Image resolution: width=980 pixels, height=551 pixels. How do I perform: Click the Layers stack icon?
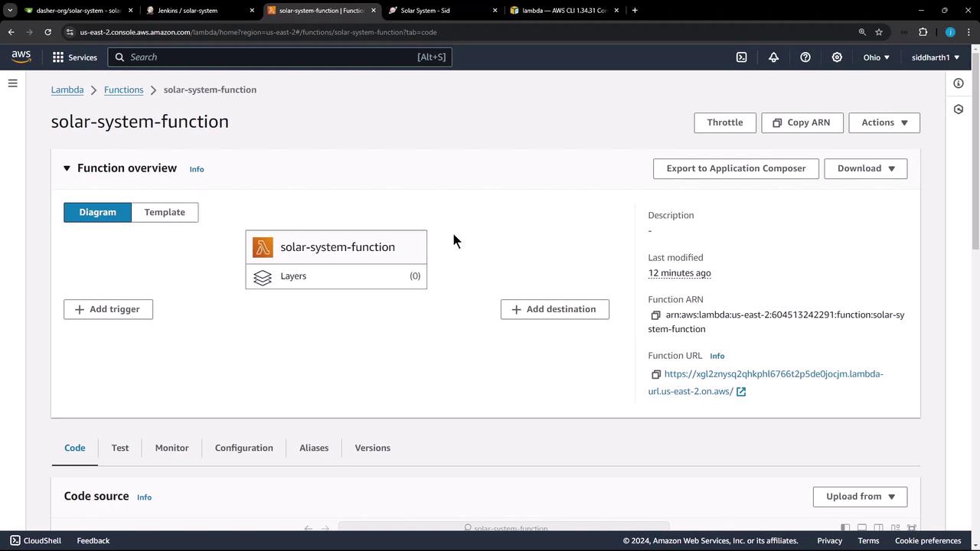pos(263,277)
